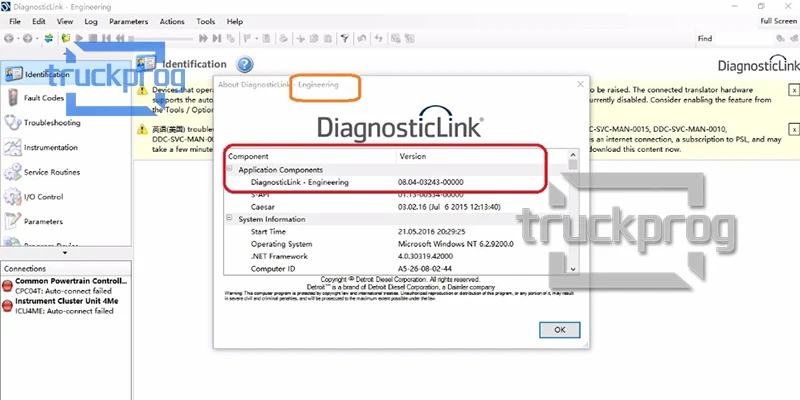The width and height of the screenshot is (800, 400).
Task: Click the Full Screen button
Action: tap(778, 21)
